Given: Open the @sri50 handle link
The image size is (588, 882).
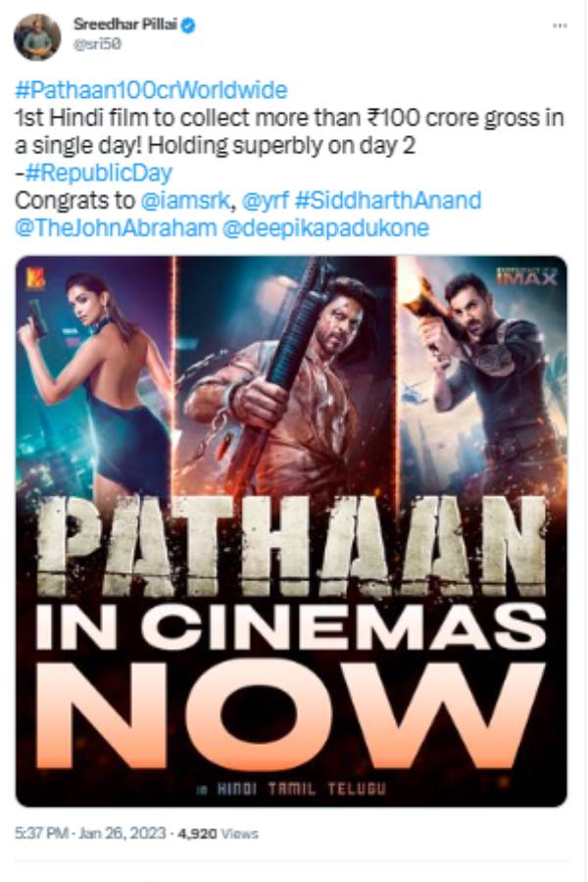Looking at the screenshot, I should click(x=97, y=45).
